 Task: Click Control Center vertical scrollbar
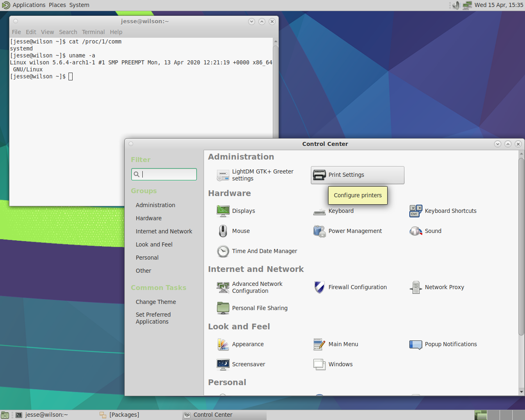521,246
